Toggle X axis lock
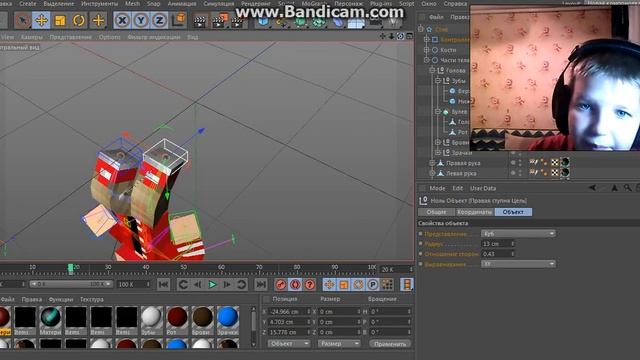The image size is (640, 360). click(x=122, y=20)
